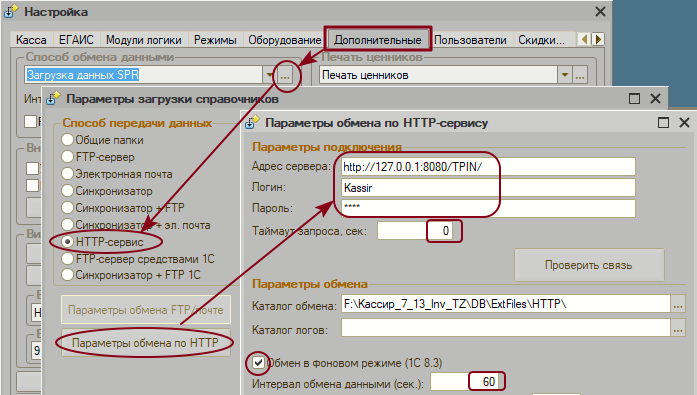Image resolution: width=697 pixels, height=395 pixels.
Task: Click the Проверить связь button
Action: 589,265
